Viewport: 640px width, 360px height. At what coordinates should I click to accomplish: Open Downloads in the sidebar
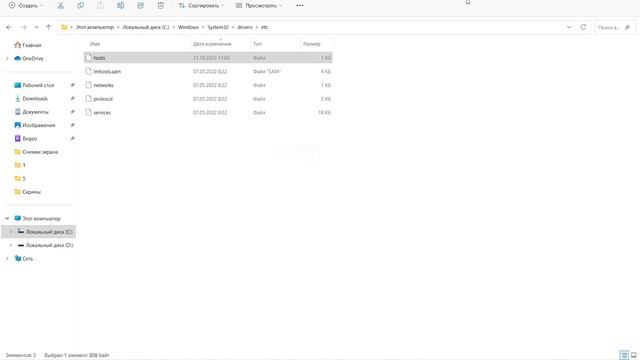[x=31, y=98]
